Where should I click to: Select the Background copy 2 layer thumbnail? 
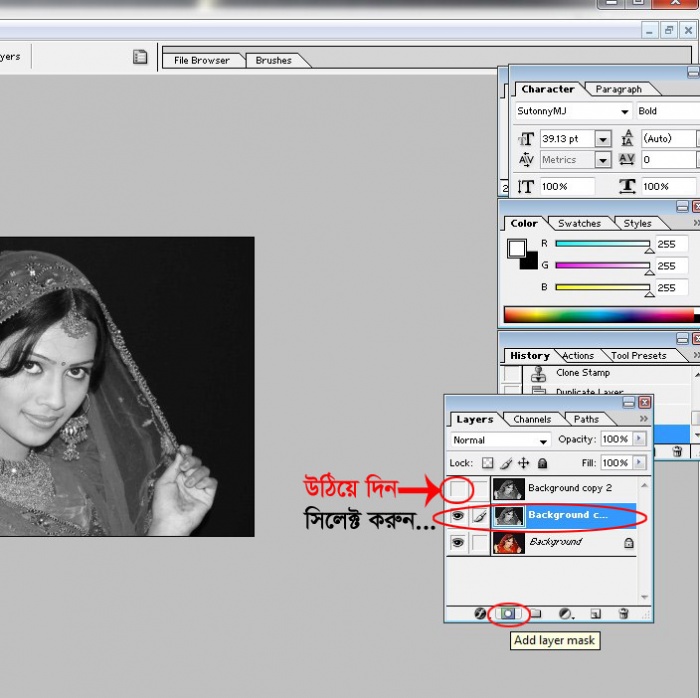point(509,490)
